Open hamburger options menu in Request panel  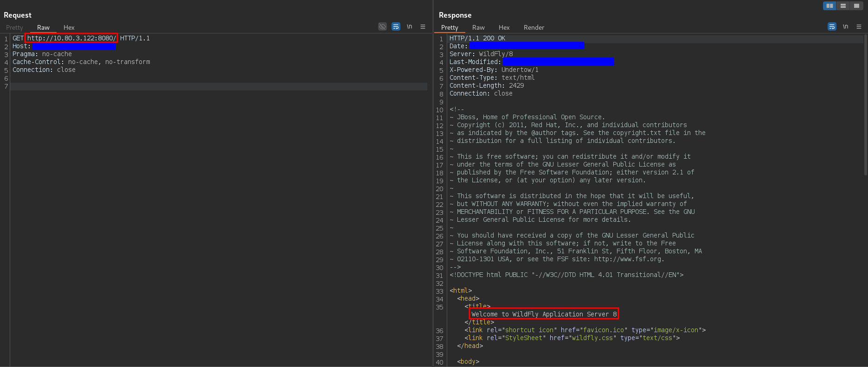[x=423, y=26]
